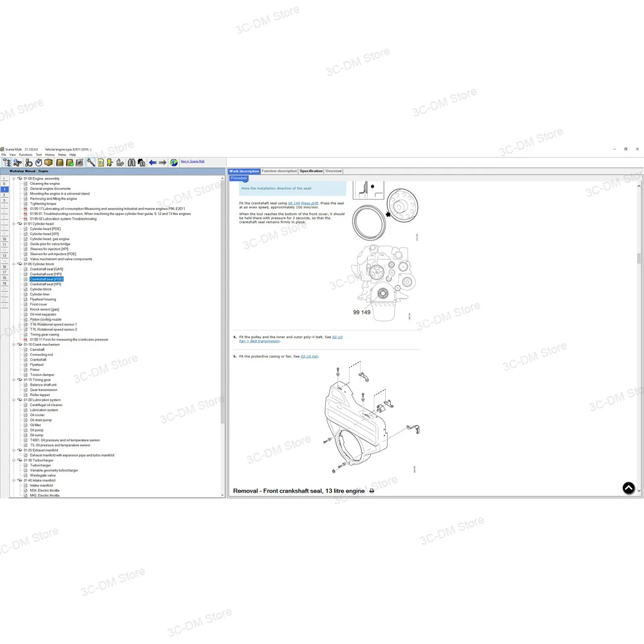Go back with the blue left arrow
644x644 pixels.
(x=153, y=163)
